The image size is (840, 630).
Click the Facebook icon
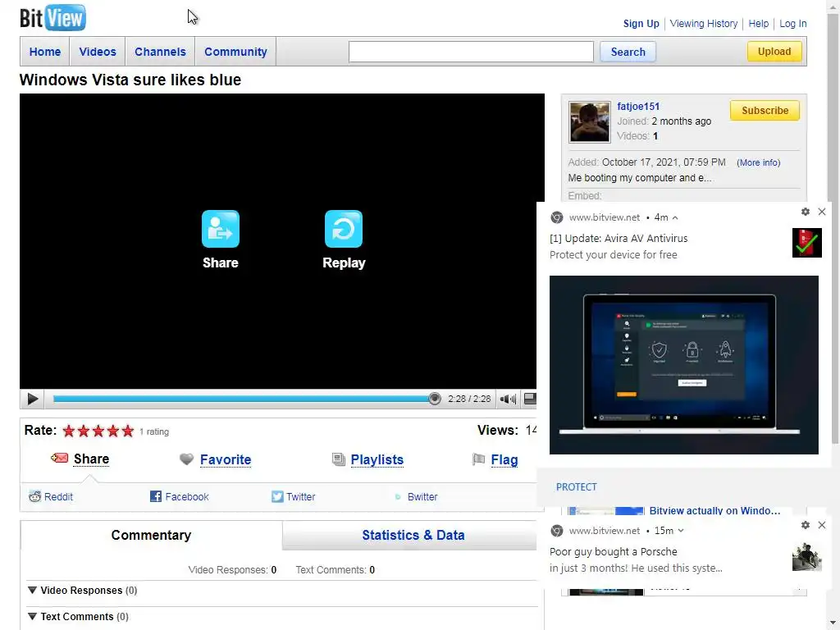[155, 496]
